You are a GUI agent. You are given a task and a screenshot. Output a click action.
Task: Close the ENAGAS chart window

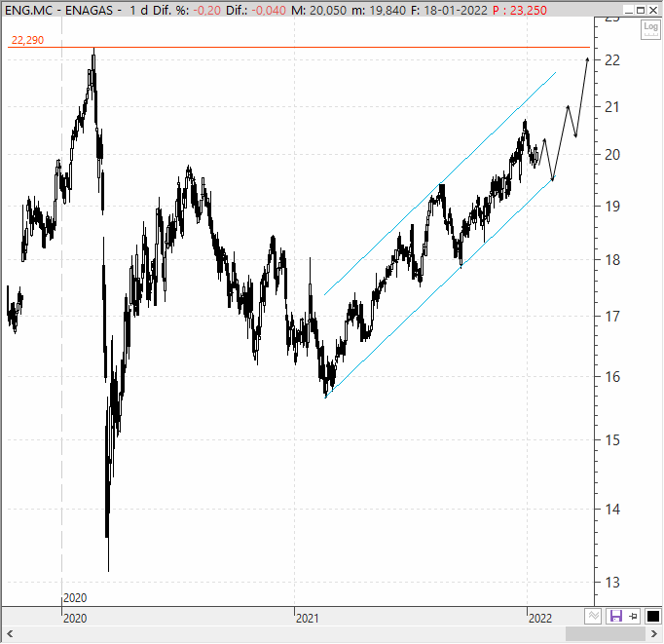653,10
